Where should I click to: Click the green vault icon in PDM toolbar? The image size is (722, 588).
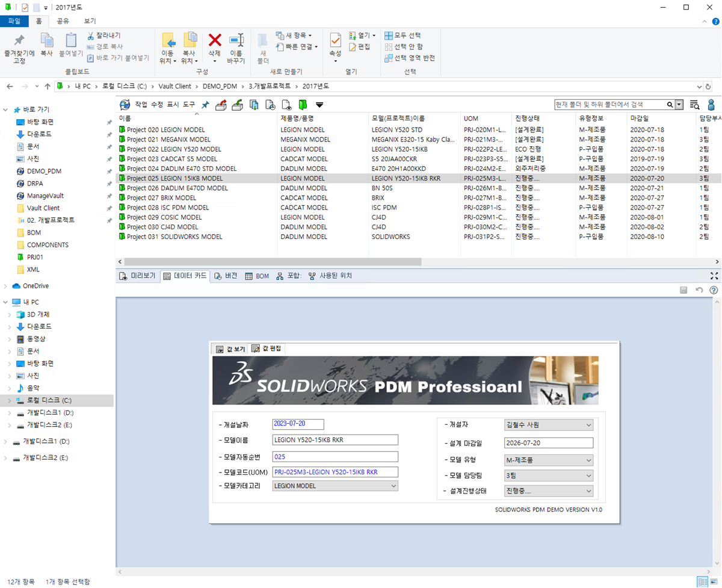303,105
